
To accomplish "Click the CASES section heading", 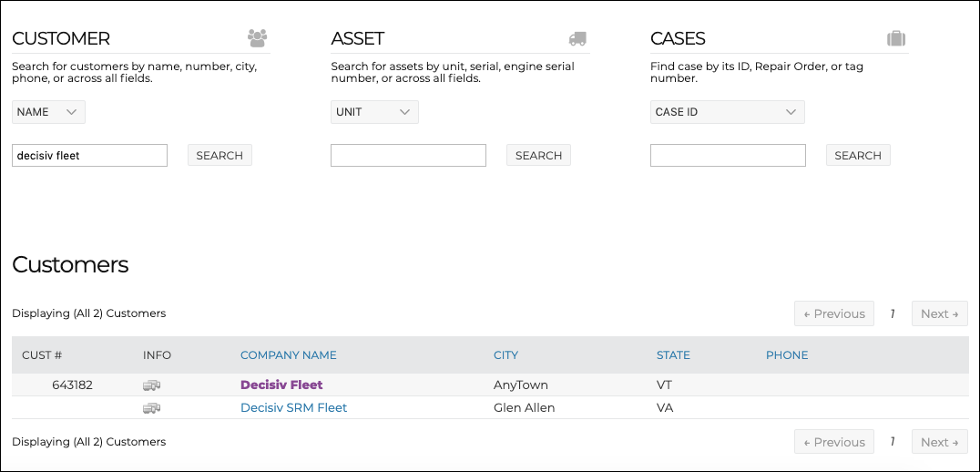I will 678,39.
